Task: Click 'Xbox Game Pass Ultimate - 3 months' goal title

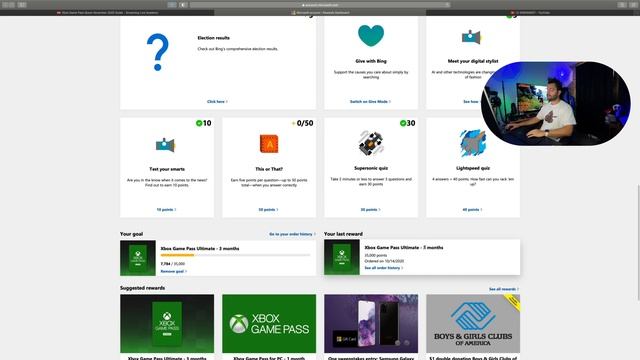Action: [200, 249]
